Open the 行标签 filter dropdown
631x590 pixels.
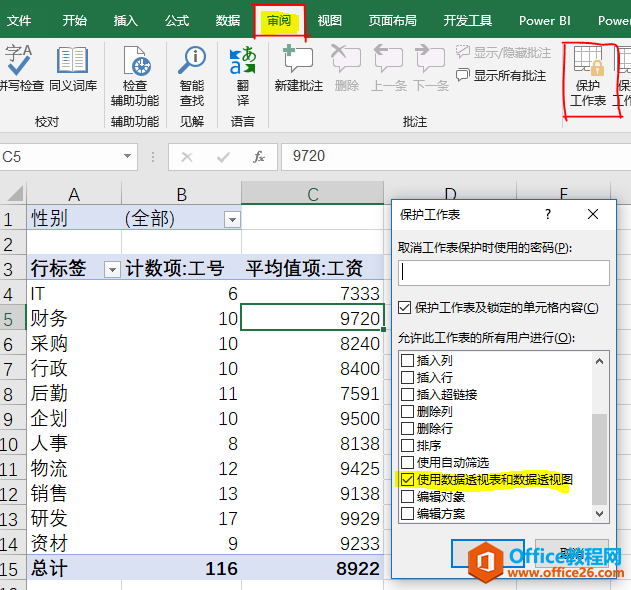tap(112, 269)
